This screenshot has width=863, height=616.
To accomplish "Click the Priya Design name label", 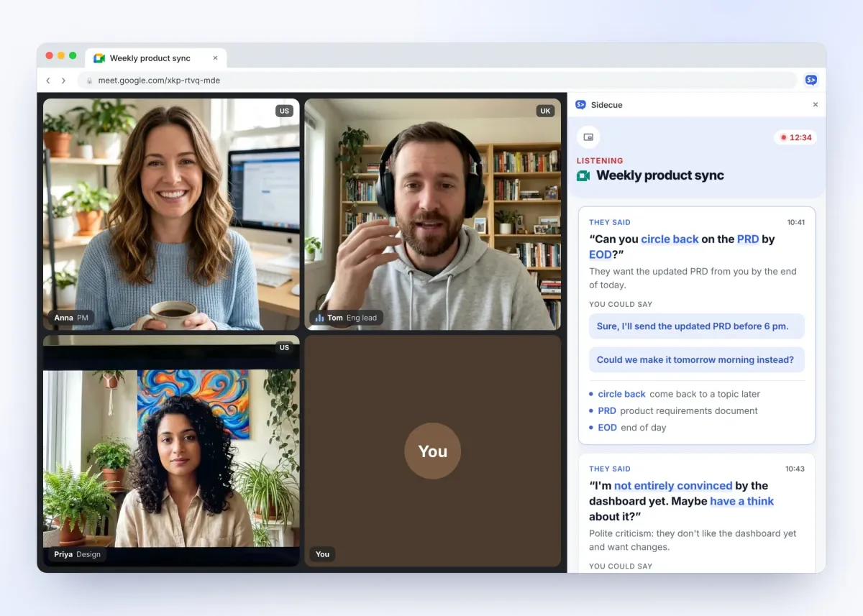I will point(78,554).
